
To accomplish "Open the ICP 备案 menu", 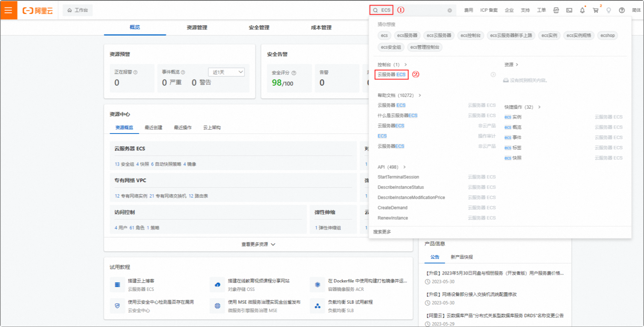I will point(489,10).
